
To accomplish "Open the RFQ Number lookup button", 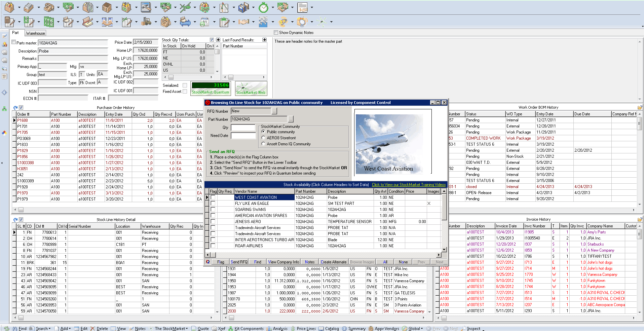I will (x=274, y=111).
